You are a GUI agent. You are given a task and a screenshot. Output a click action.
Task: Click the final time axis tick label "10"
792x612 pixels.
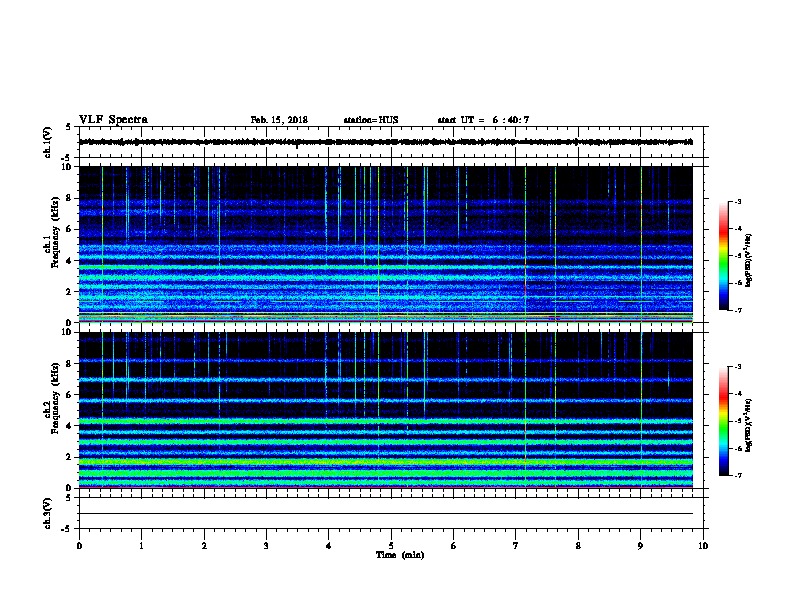(703, 545)
